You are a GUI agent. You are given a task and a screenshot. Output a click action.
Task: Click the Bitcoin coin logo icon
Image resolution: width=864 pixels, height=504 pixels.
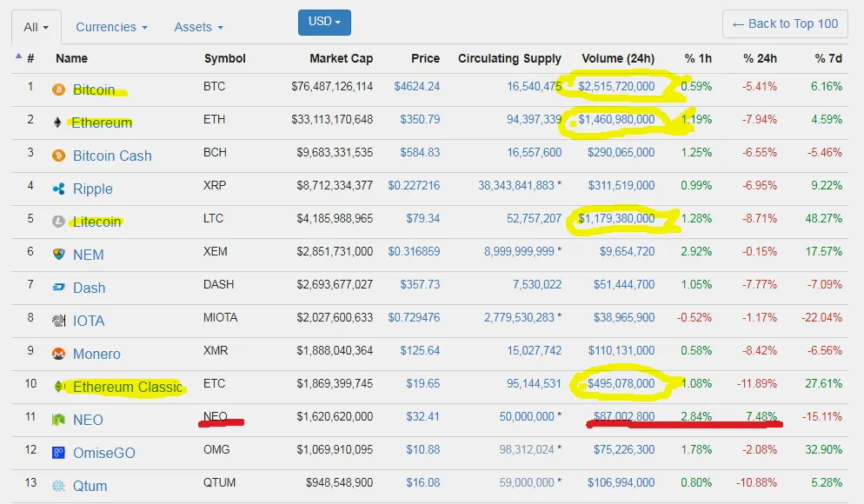click(x=58, y=90)
